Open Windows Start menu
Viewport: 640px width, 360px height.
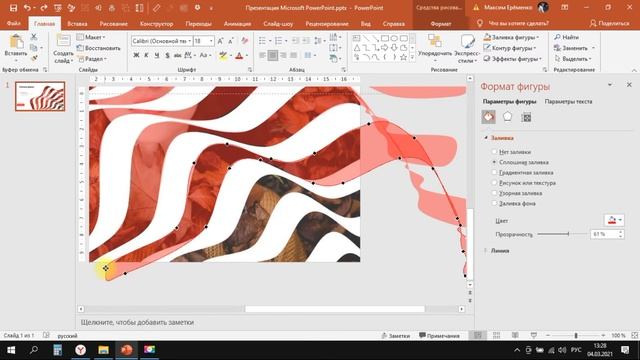[11, 350]
